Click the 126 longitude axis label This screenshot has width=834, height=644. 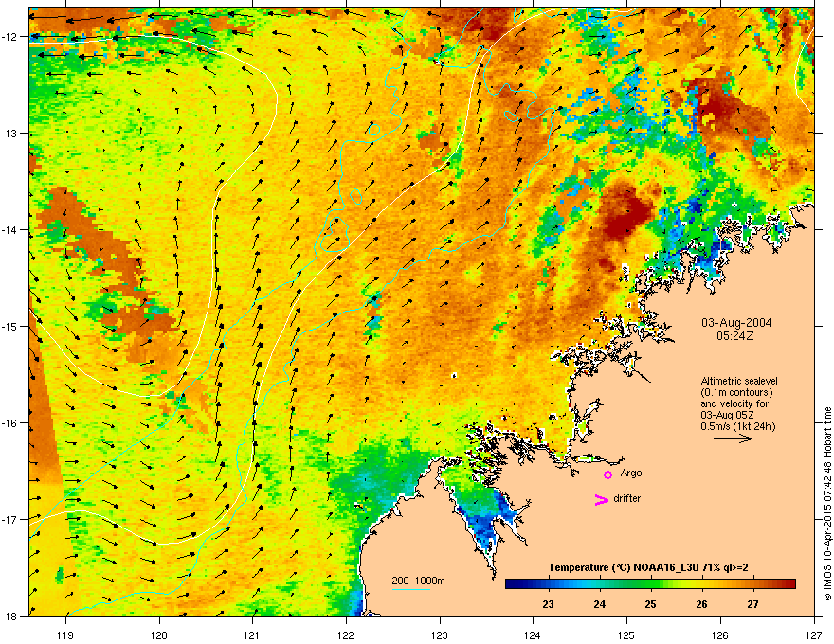coord(719,635)
